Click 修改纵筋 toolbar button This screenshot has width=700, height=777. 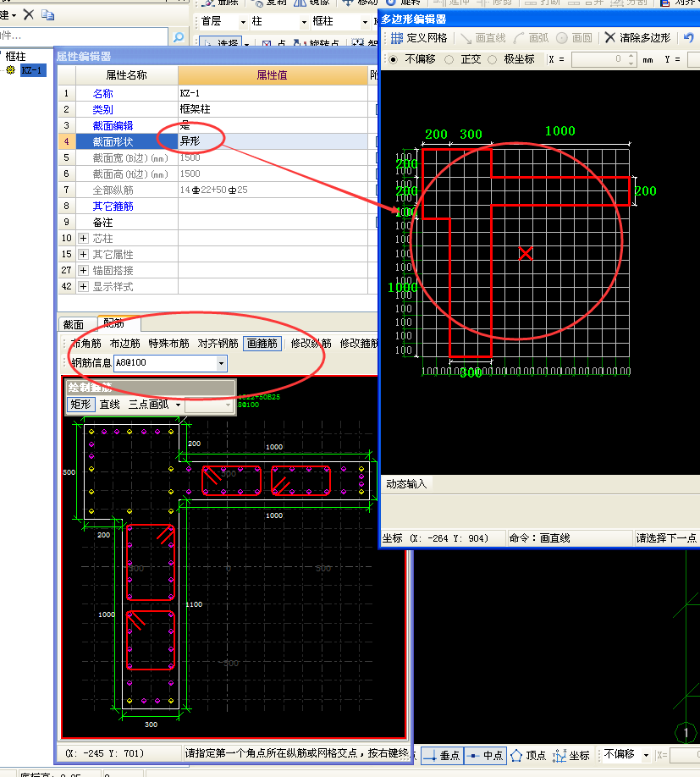coord(311,344)
